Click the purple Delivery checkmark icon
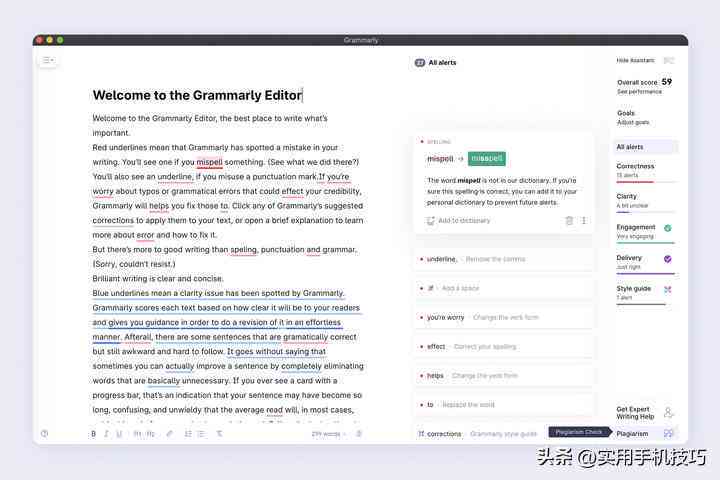Viewport: 720px width, 480px height. [x=668, y=259]
